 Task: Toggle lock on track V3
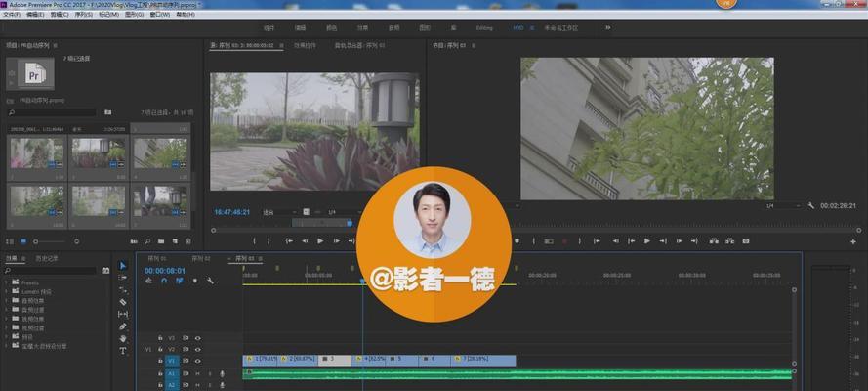(x=160, y=338)
